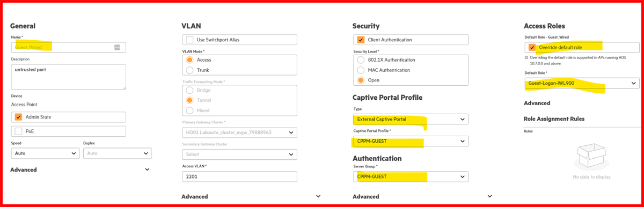The width and height of the screenshot is (644, 207).
Task: Open the Server Group CPPM-GUEST dropdown
Action: (x=411, y=176)
